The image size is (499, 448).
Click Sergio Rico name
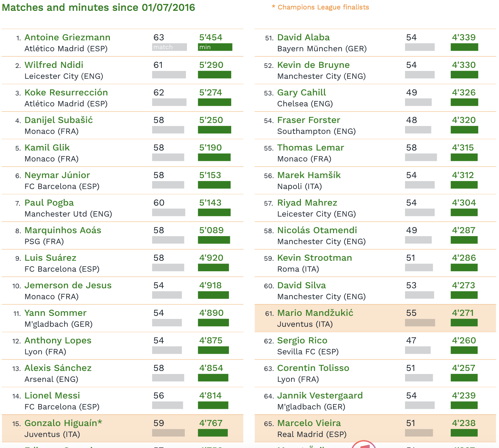[x=302, y=341]
